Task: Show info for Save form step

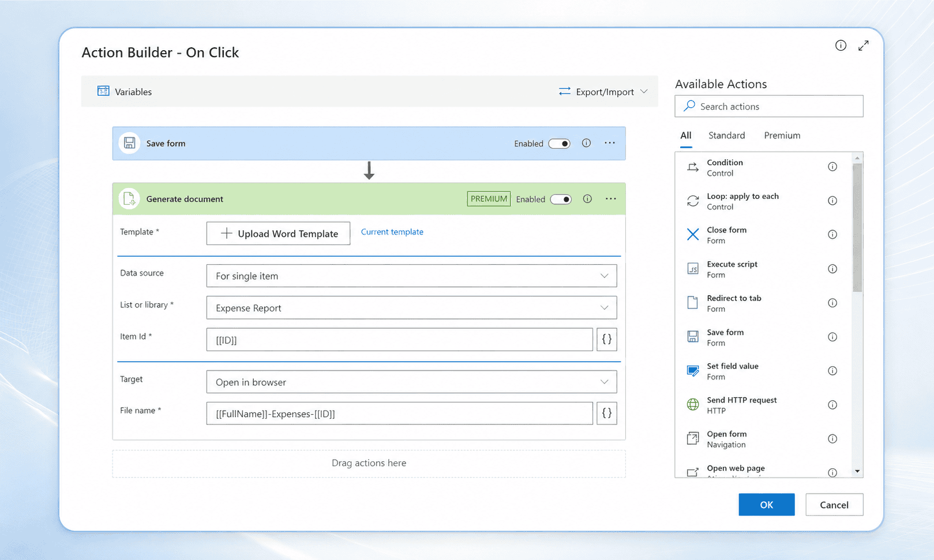Action: tap(586, 143)
